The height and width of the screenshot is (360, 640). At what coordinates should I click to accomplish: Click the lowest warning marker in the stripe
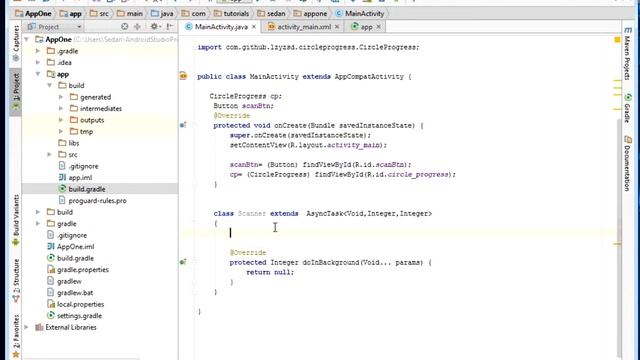pos(617,244)
